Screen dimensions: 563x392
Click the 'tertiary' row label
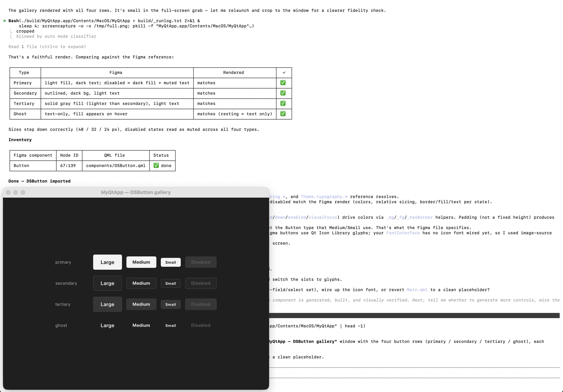coord(63,304)
